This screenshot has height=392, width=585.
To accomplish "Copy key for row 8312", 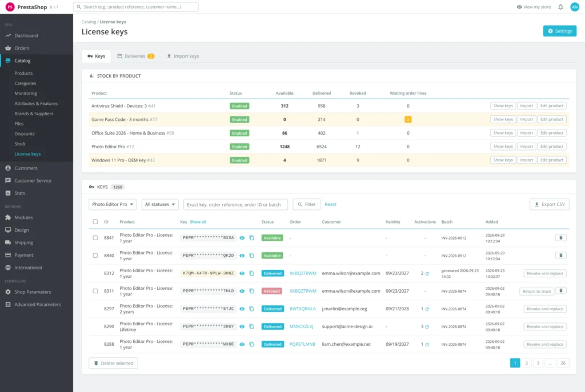I will pos(251,273).
